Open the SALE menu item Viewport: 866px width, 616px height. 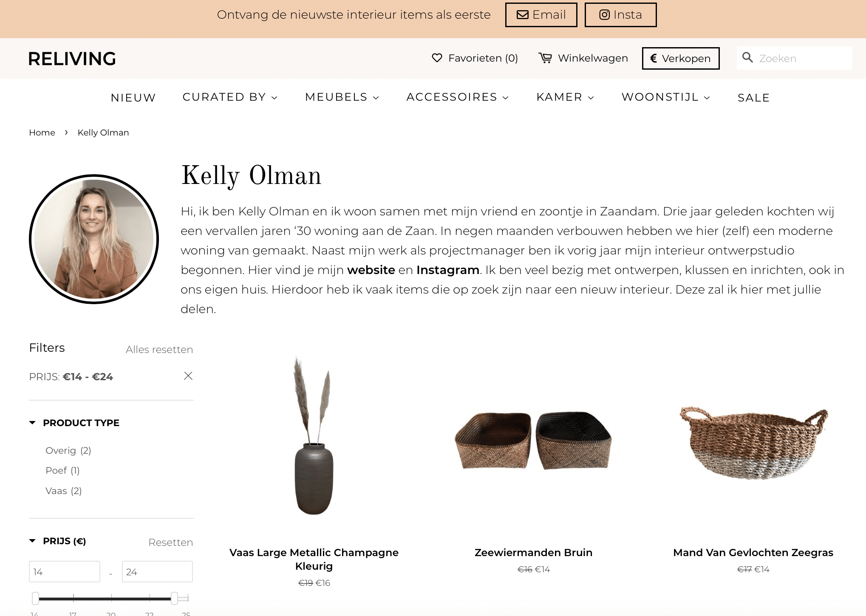coord(753,98)
